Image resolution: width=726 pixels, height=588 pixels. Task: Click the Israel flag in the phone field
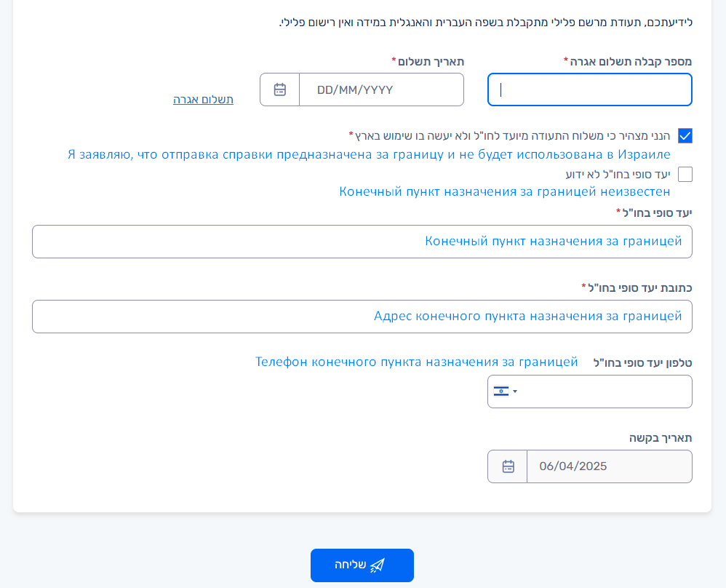tap(501, 392)
